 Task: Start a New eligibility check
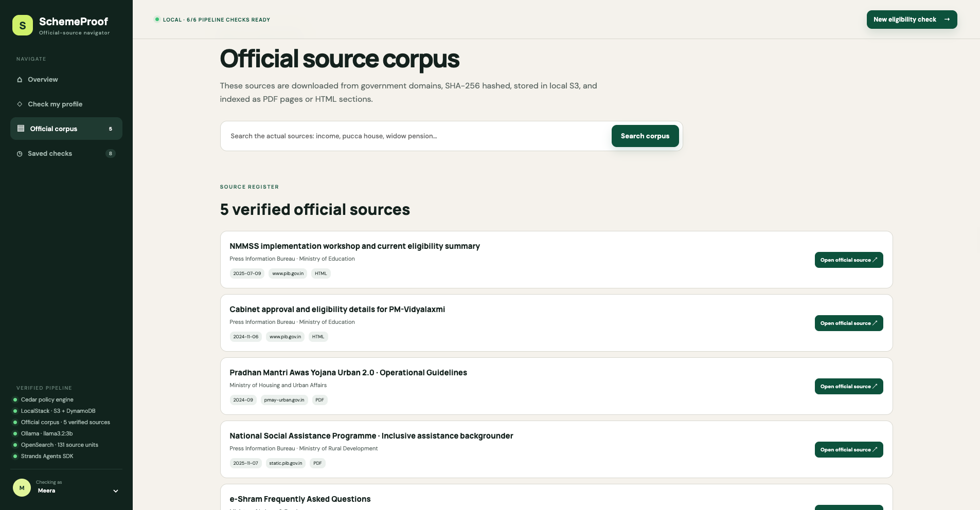pos(912,20)
